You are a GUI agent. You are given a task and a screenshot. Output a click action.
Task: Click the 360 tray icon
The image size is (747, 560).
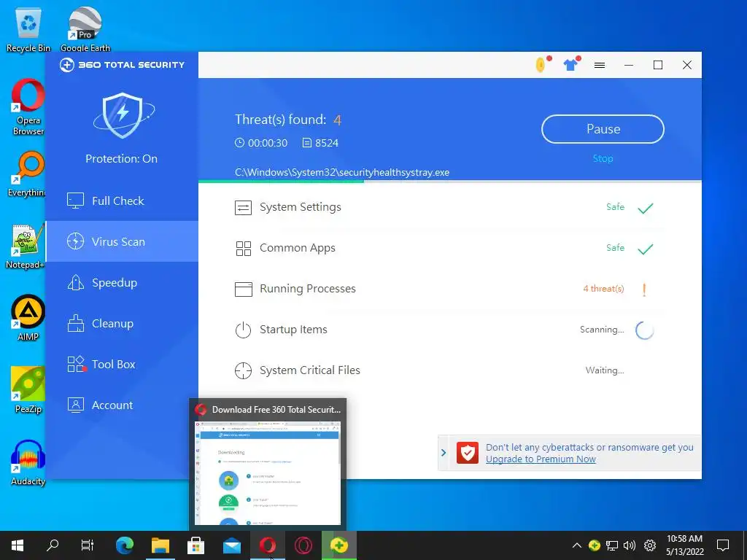(x=594, y=545)
